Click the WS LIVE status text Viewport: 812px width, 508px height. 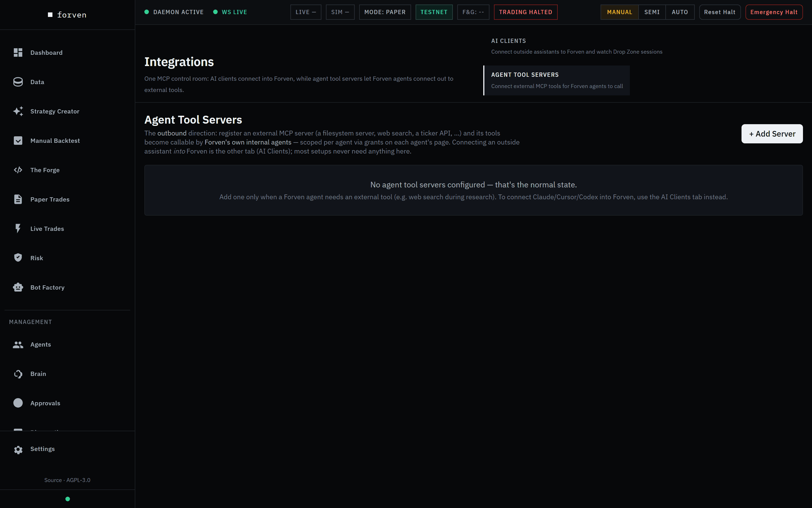pos(234,12)
